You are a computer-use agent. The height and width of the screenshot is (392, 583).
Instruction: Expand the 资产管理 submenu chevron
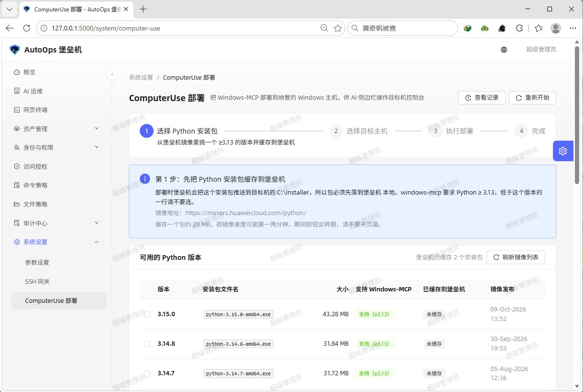pyautogui.click(x=97, y=129)
